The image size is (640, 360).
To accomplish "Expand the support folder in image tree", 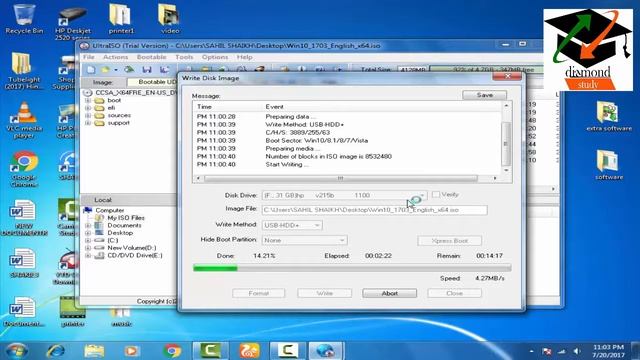I will (88, 123).
